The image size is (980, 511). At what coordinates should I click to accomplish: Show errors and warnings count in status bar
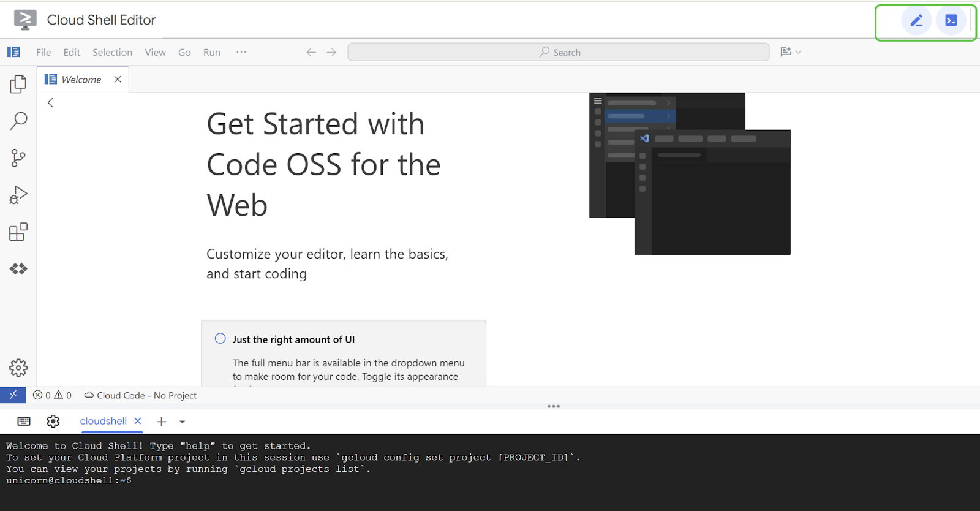(52, 395)
